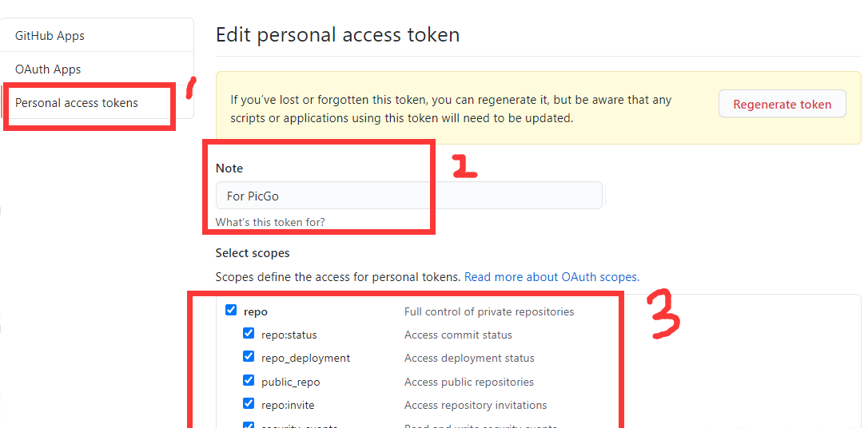Click the Select scopes heading

coord(253,253)
